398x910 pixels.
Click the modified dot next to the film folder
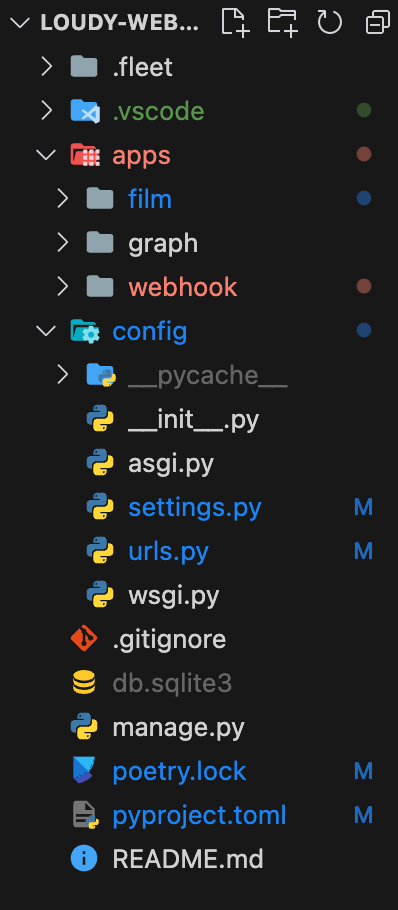coord(364,198)
